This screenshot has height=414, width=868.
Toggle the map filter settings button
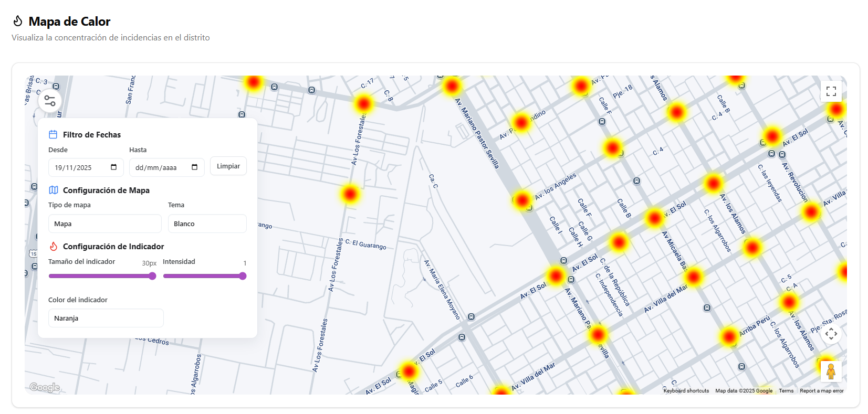click(x=50, y=101)
